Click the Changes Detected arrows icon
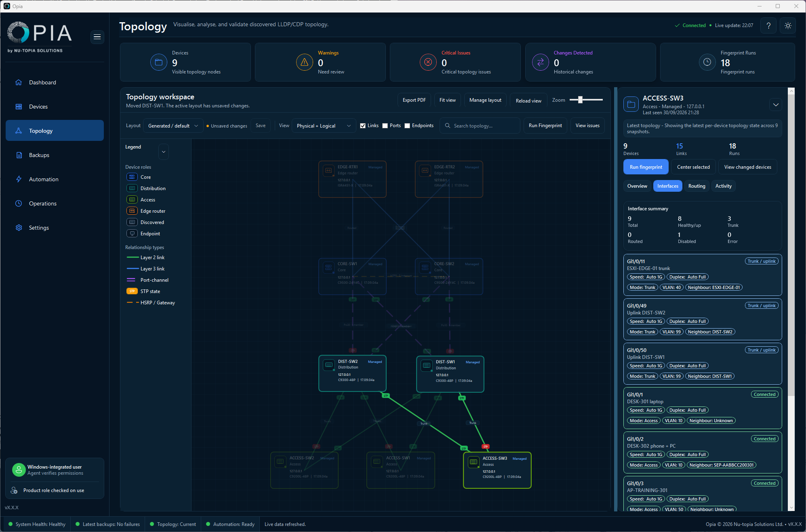This screenshot has width=806, height=532. tap(541, 62)
